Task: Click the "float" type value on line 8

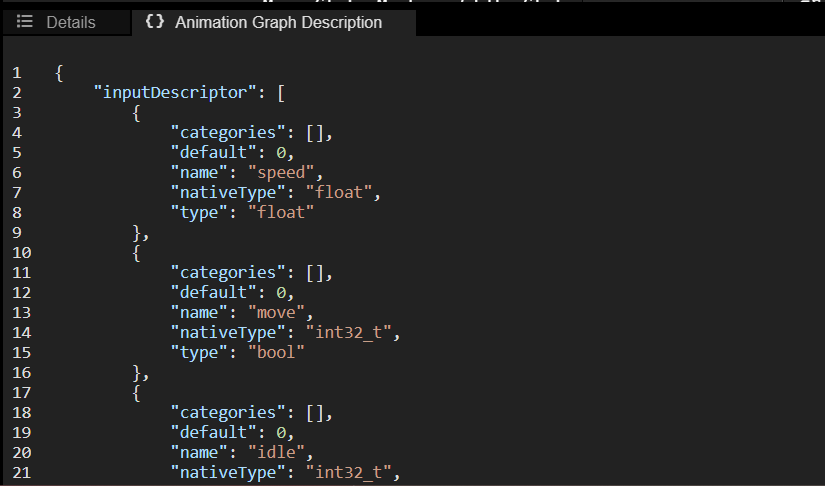Action: [281, 212]
